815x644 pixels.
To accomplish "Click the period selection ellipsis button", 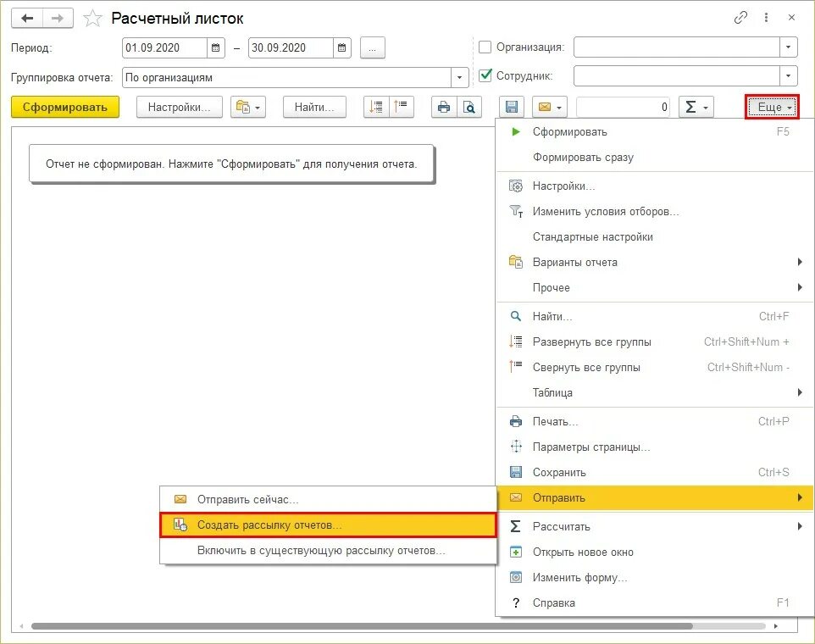I will [x=372, y=47].
